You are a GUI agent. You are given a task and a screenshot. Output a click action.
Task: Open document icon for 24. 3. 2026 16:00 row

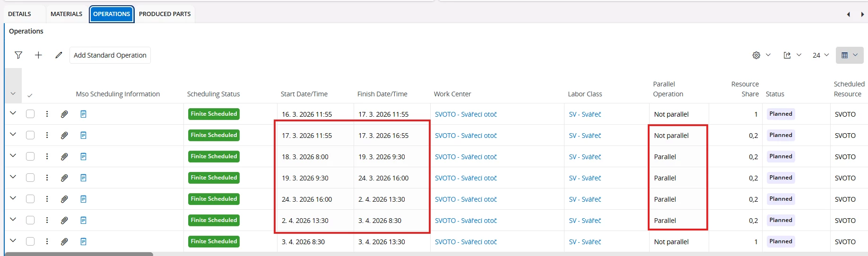[83, 199]
